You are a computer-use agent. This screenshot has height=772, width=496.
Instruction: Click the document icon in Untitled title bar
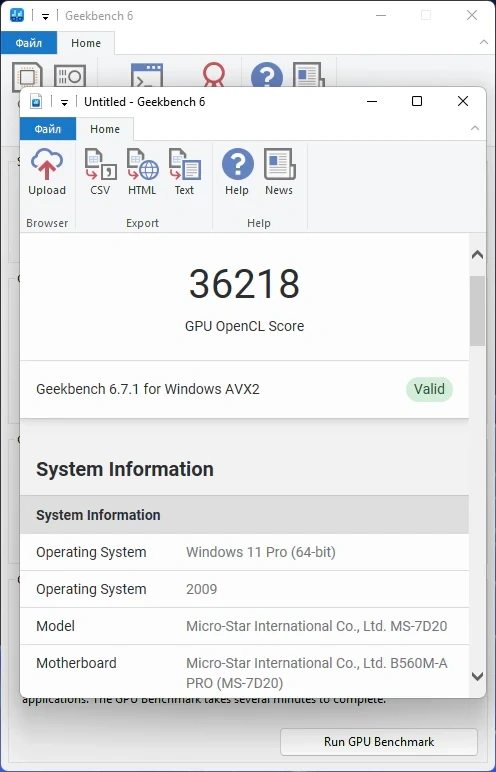[x=36, y=101]
